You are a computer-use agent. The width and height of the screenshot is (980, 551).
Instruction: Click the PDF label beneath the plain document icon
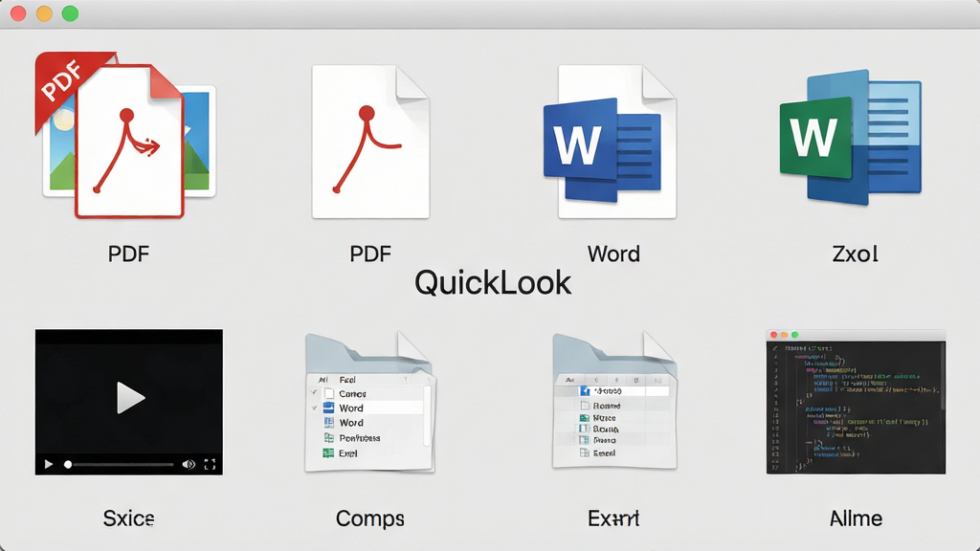(x=370, y=253)
